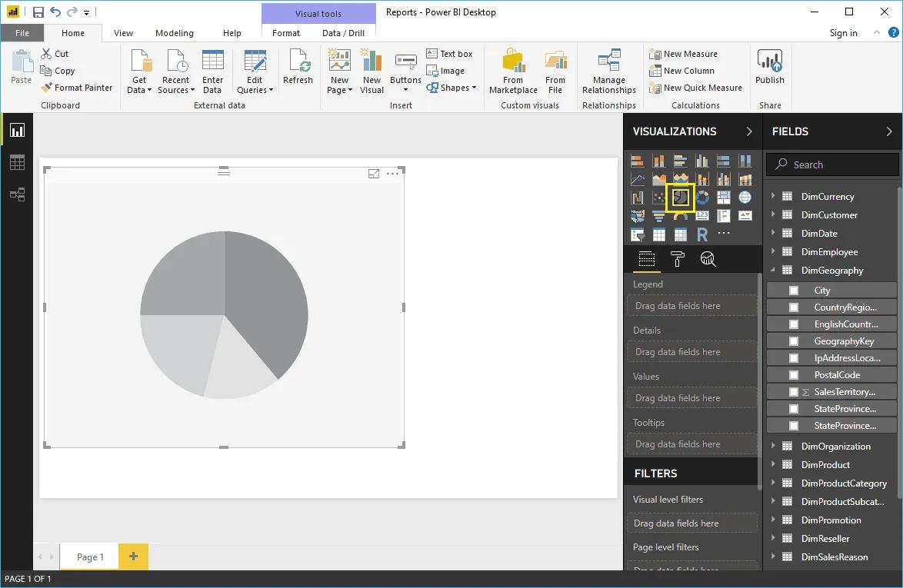
Task: Click the Search box in Fields pane
Action: (831, 164)
